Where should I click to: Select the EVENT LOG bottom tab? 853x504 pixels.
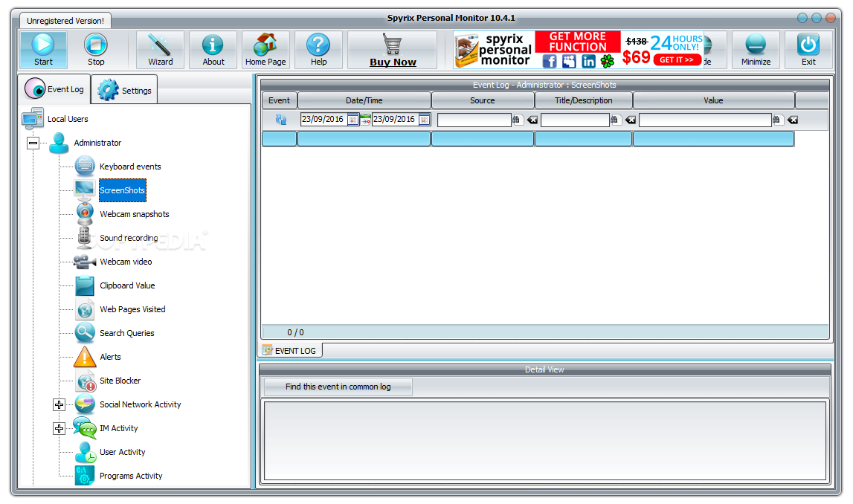click(x=291, y=351)
